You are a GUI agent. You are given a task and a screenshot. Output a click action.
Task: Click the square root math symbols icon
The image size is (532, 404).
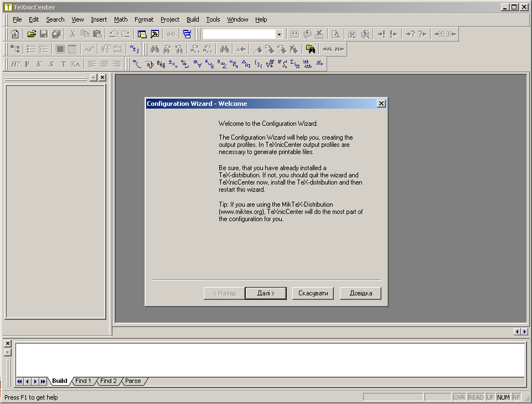coord(270,64)
